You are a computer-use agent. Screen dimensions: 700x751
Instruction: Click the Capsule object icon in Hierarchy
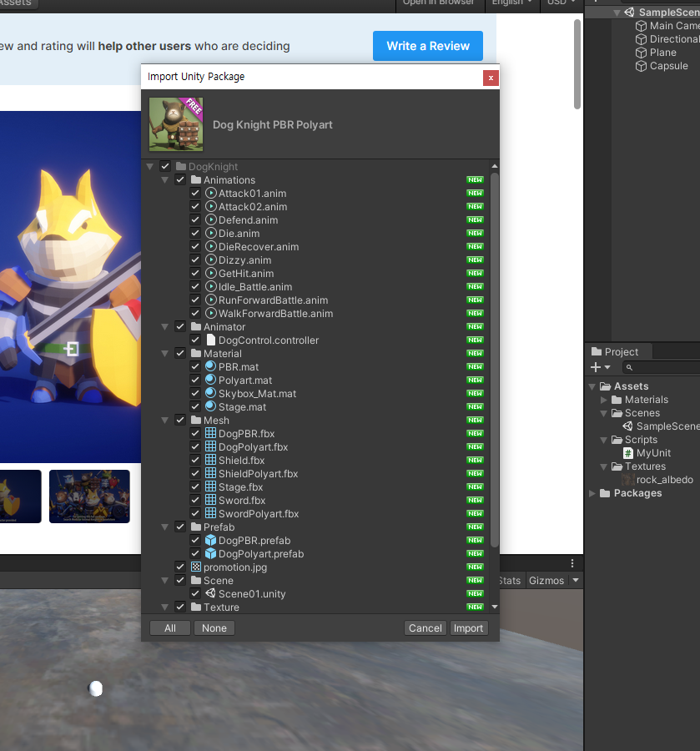tap(641, 66)
